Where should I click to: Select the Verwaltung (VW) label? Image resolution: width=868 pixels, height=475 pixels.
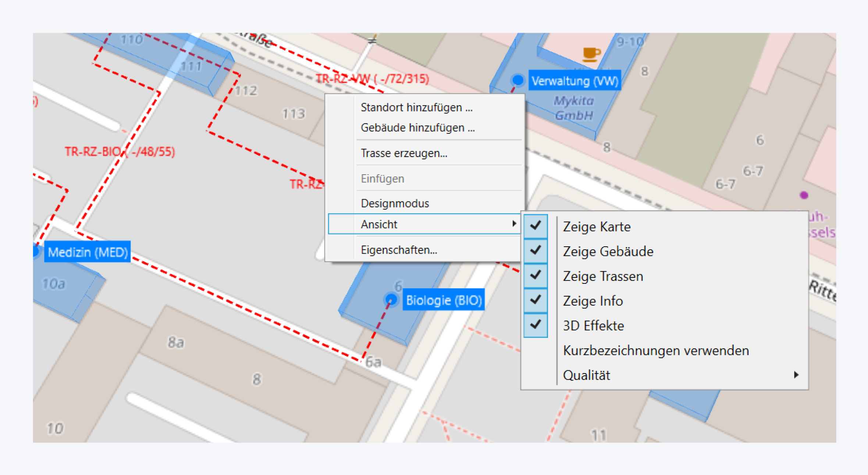[574, 81]
